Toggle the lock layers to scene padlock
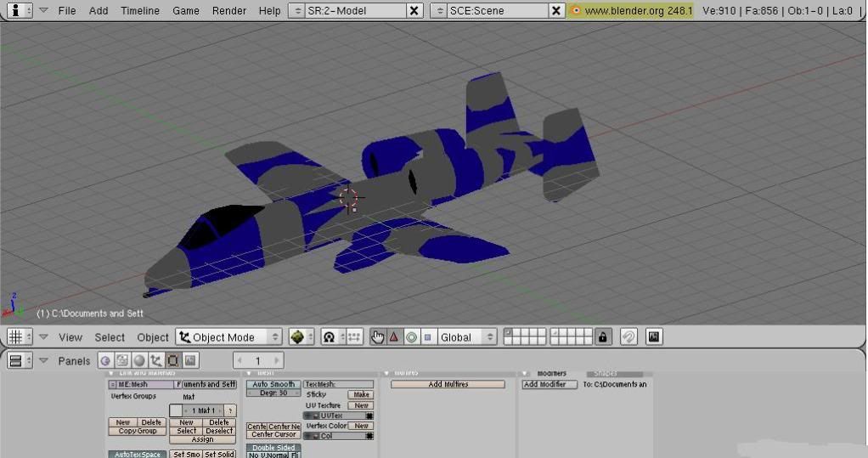 click(603, 336)
